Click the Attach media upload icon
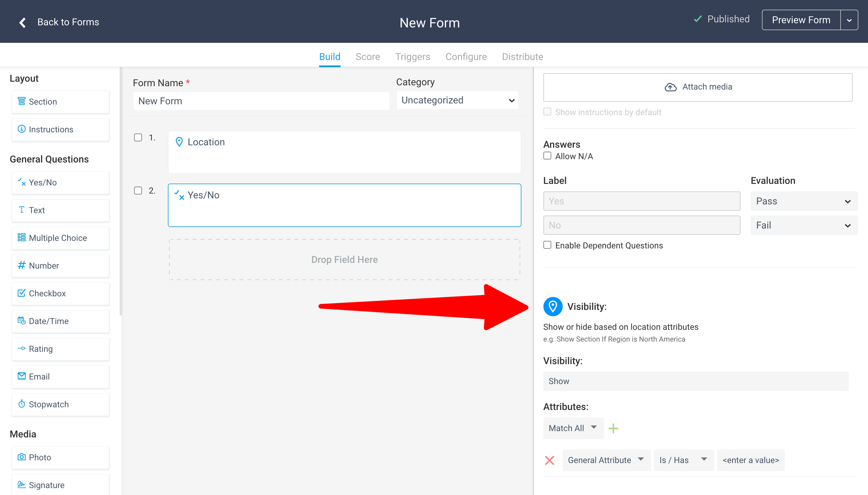The image size is (868, 495). (670, 87)
